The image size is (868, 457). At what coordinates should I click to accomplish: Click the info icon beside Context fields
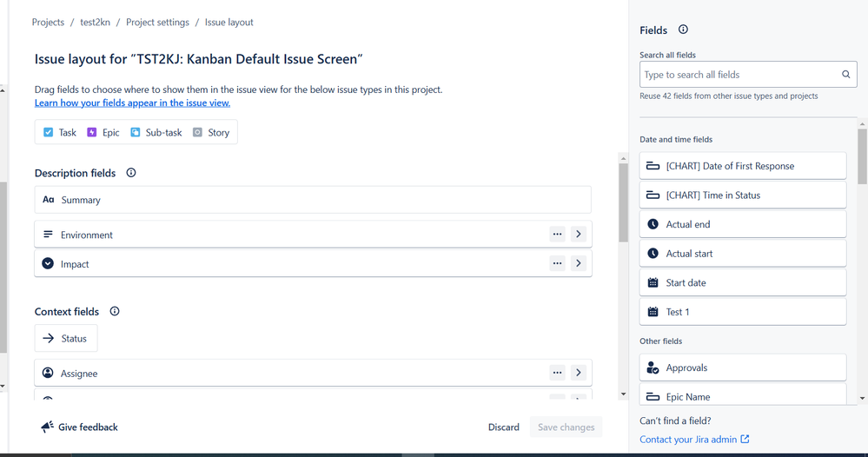tap(115, 311)
